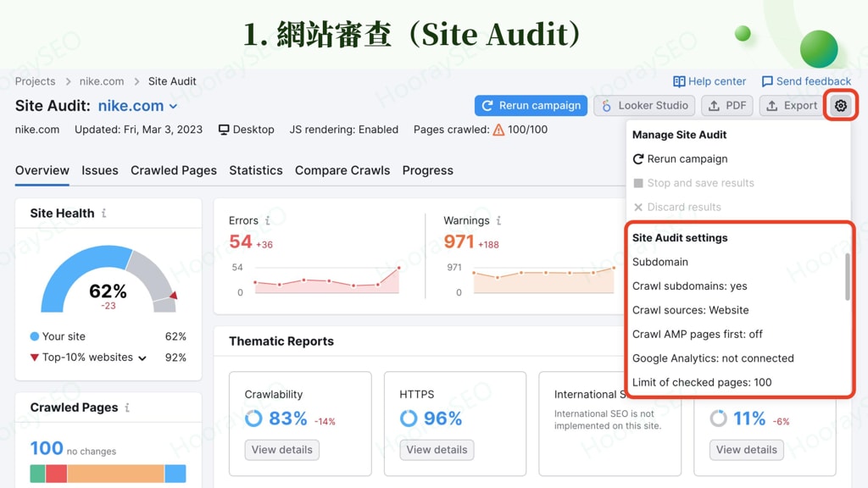Open the Projects breadcrumb link

(35, 80)
